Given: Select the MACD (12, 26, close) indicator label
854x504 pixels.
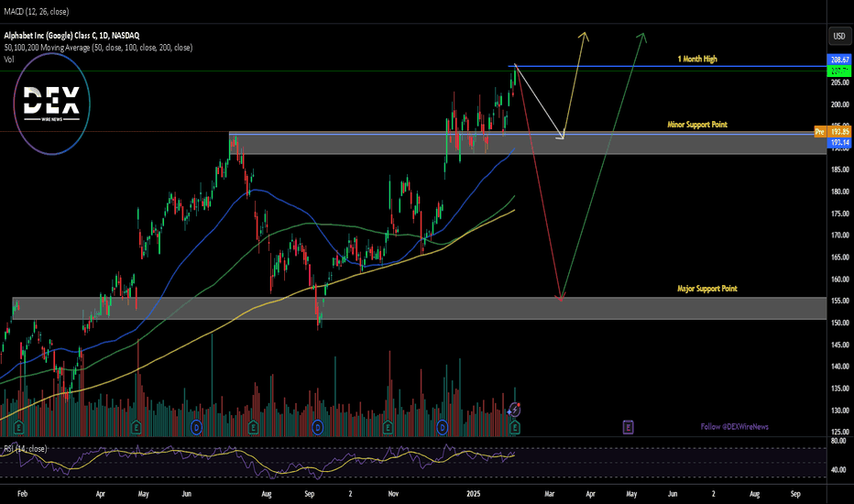Looking at the screenshot, I should [37, 11].
